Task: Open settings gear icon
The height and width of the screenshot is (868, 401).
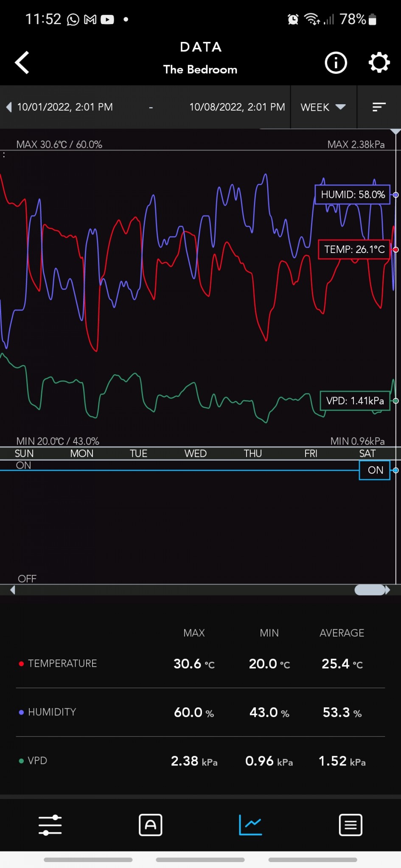Action: 379,63
